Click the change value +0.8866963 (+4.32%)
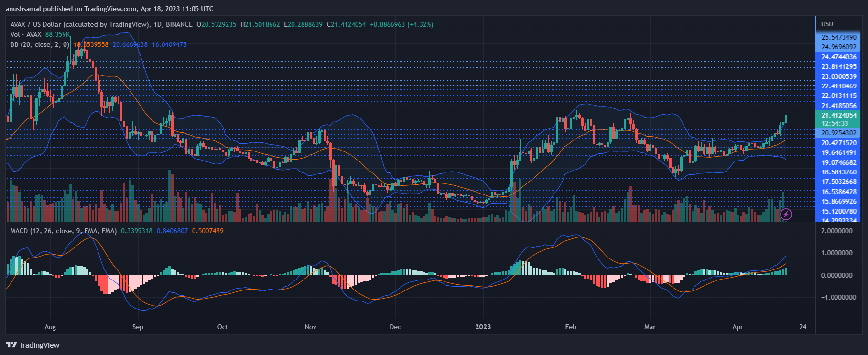 (401, 24)
